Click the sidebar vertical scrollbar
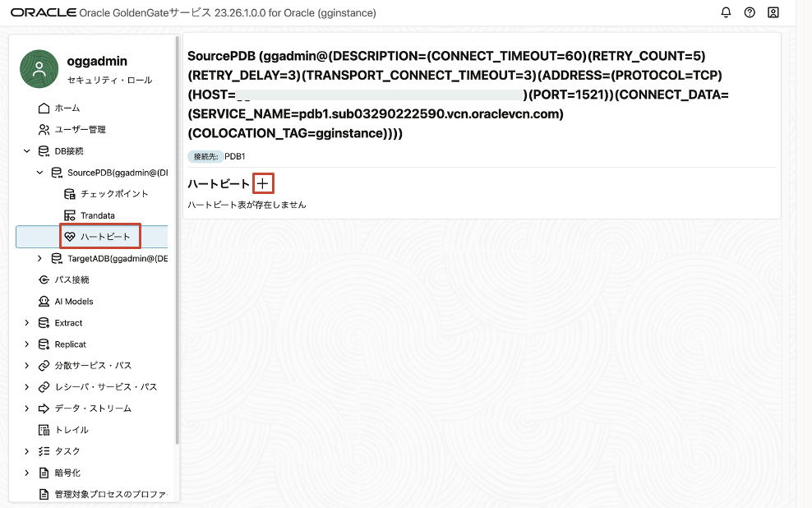This screenshot has width=812, height=508. [x=177, y=247]
